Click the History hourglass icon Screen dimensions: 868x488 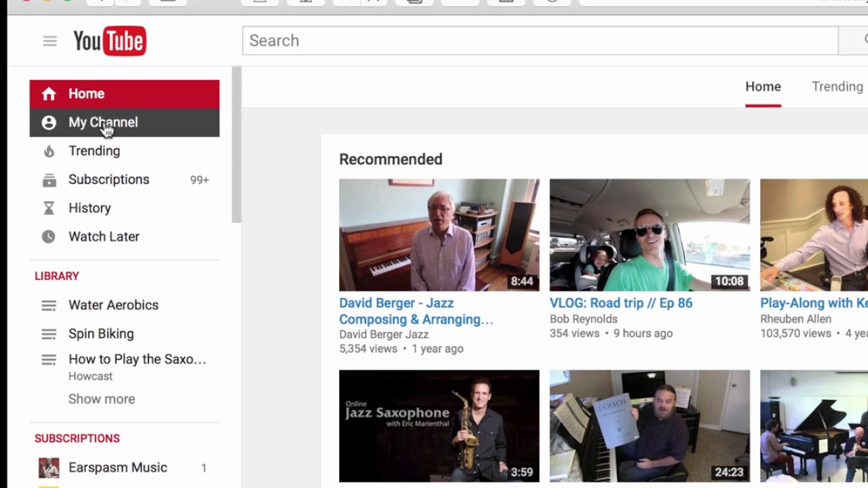pos(49,208)
